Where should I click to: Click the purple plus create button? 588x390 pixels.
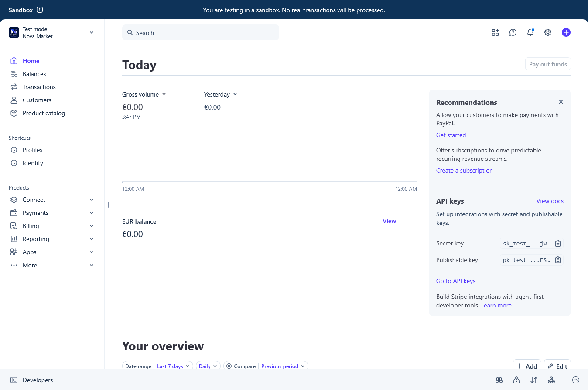566,32
